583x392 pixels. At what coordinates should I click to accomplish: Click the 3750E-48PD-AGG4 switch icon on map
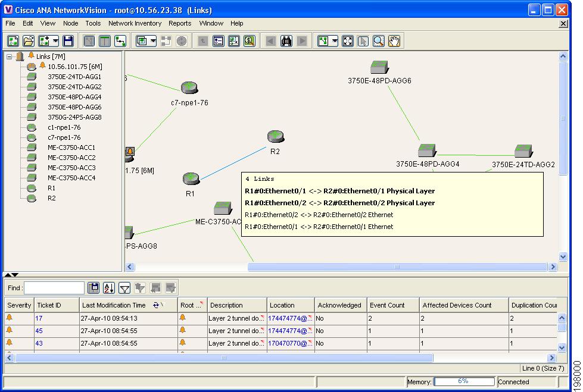click(x=427, y=150)
